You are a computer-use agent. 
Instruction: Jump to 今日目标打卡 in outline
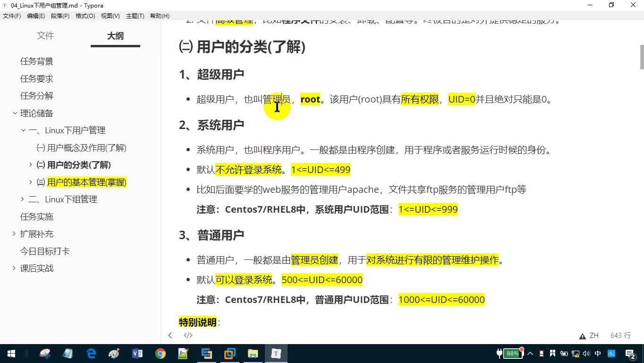(x=45, y=251)
